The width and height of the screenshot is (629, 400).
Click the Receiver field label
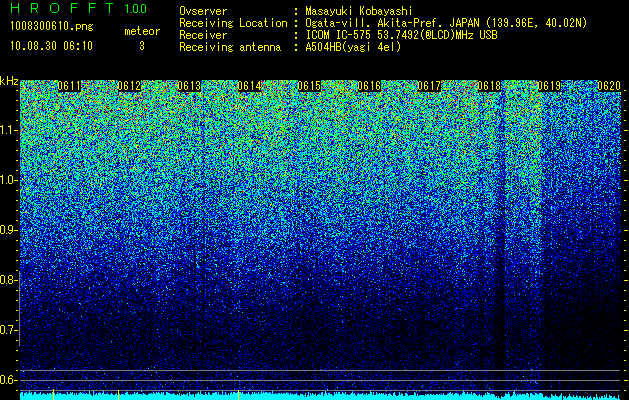coord(203,35)
